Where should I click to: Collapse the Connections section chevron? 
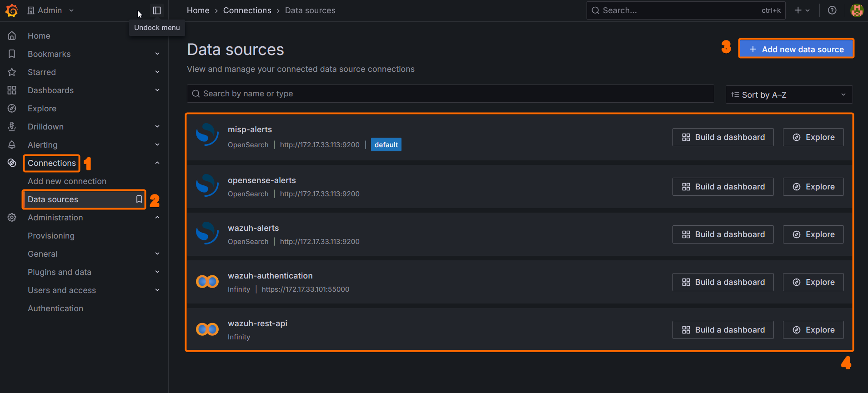click(x=157, y=163)
